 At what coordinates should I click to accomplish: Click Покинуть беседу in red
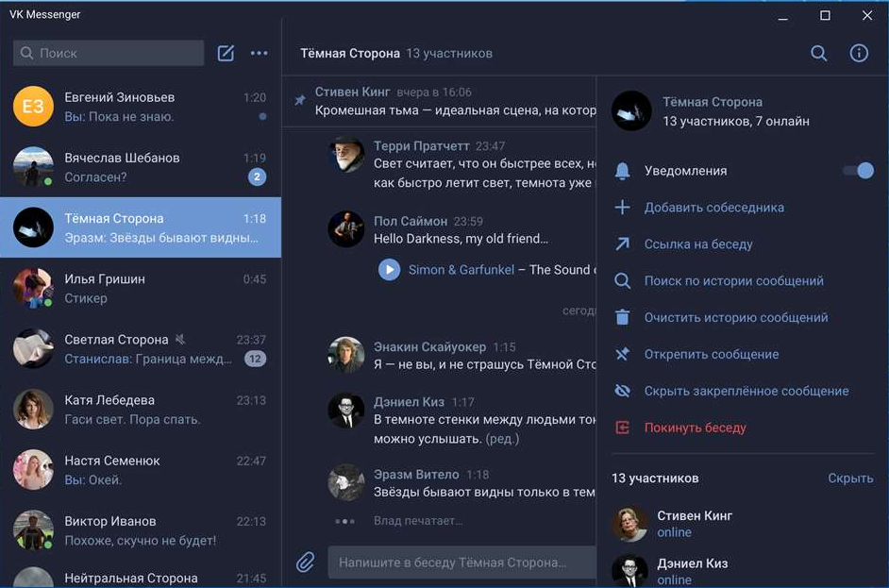696,428
